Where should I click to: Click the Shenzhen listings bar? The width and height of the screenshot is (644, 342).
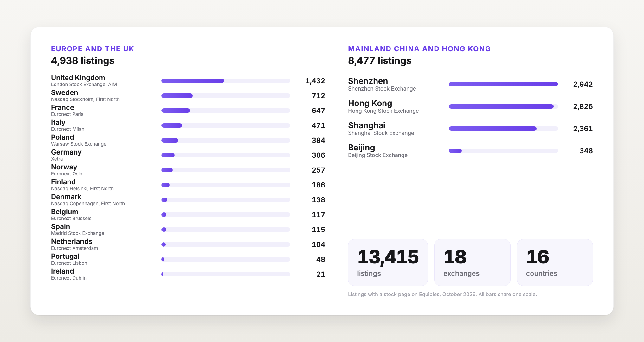pyautogui.click(x=503, y=84)
